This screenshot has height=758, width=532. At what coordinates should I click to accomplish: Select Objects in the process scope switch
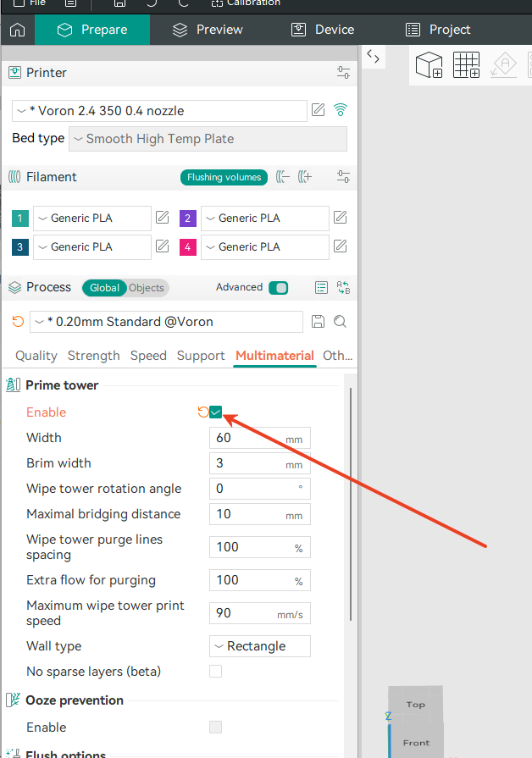click(x=147, y=288)
